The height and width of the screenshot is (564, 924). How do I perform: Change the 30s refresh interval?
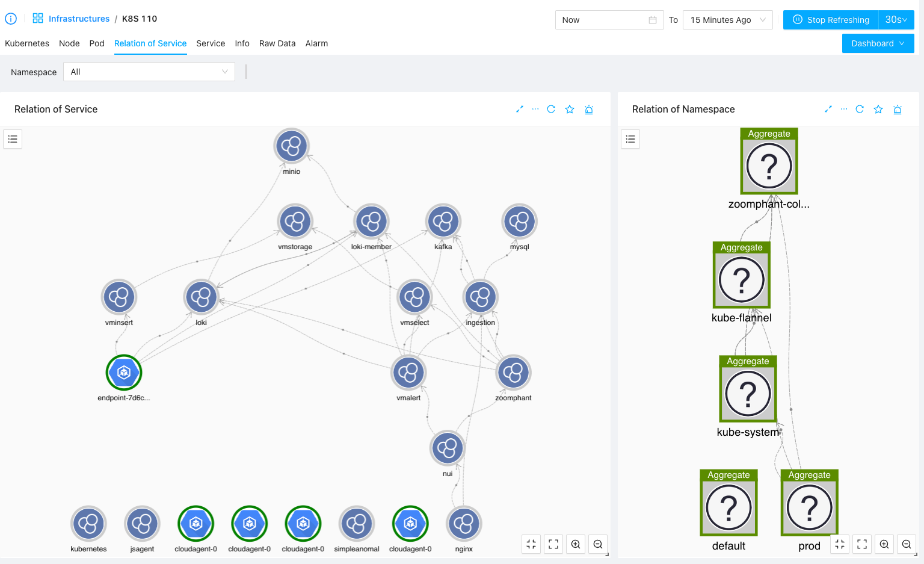[x=896, y=20]
